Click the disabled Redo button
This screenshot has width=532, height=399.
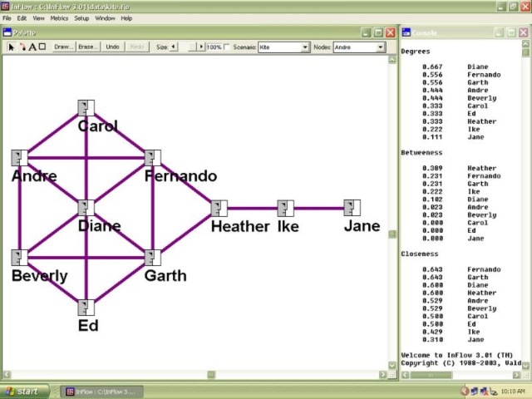(137, 47)
